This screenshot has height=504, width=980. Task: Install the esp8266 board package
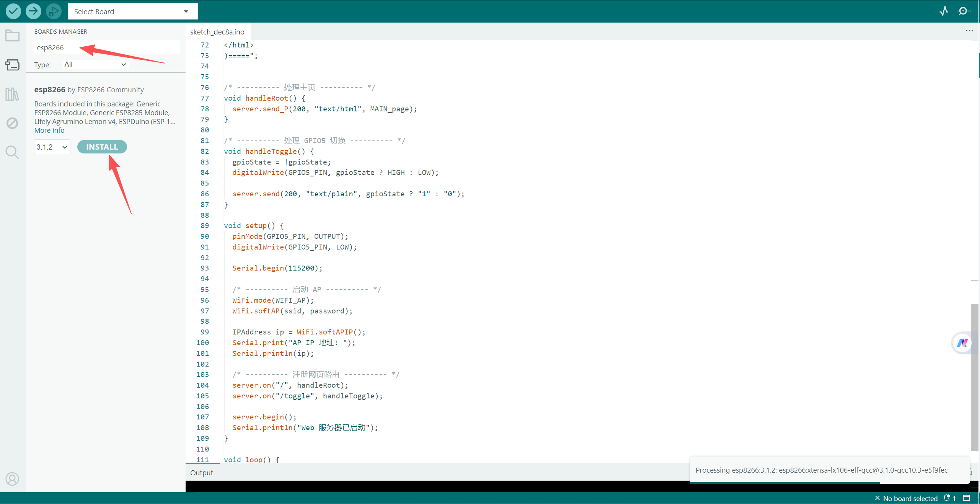(x=102, y=147)
